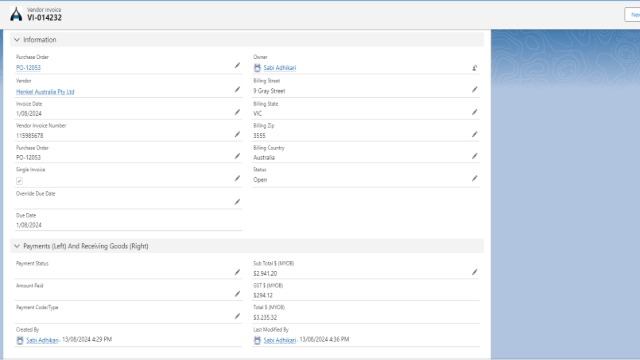Edit the Status field pencil icon
The image size is (640, 360).
[474, 178]
